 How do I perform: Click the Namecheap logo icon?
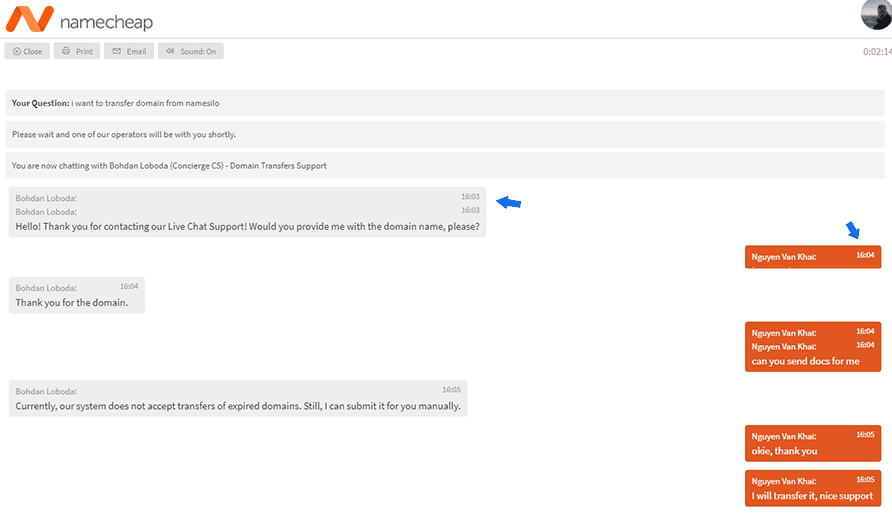click(30, 19)
